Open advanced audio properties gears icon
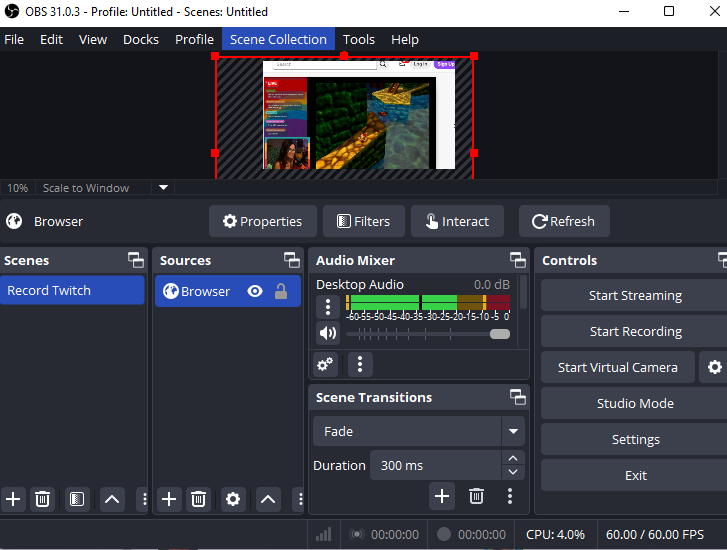This screenshot has width=727, height=550. point(325,365)
